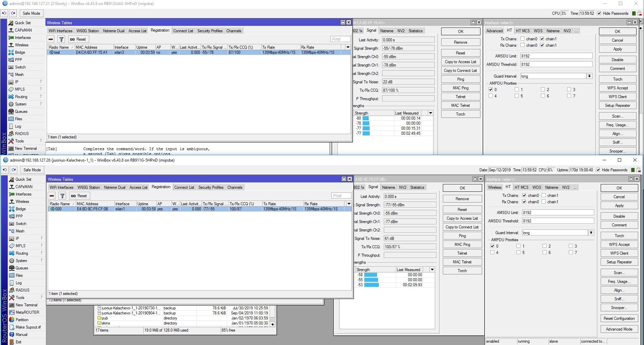Open Security Profiles tab in top Wireless Tables

(210, 31)
